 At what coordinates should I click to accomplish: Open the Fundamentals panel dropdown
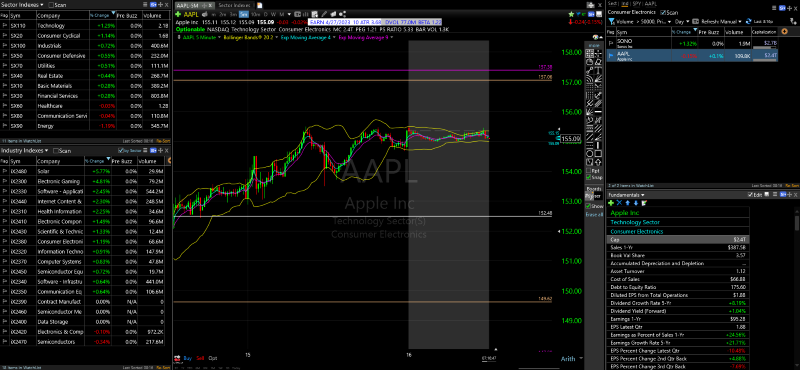pos(644,195)
